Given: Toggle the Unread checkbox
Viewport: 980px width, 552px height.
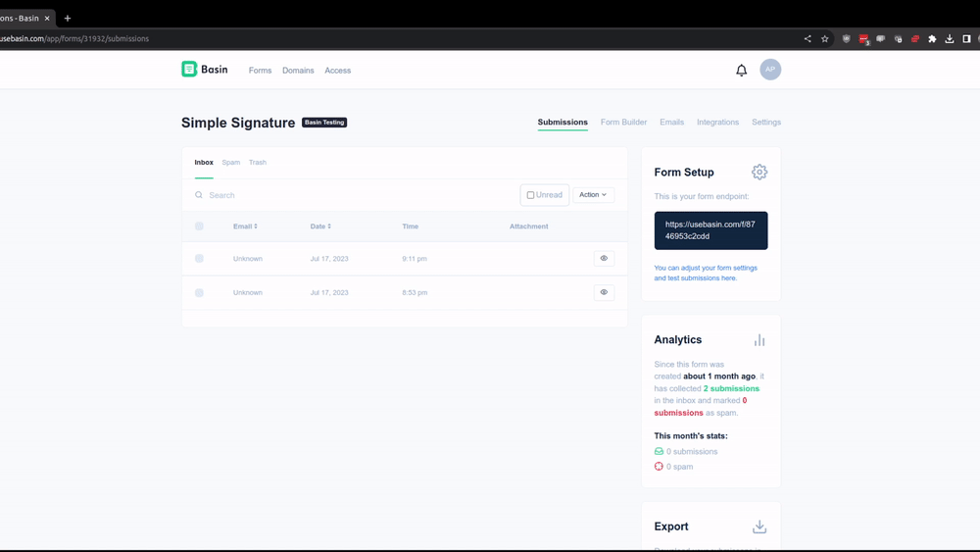Looking at the screenshot, I should pos(530,195).
